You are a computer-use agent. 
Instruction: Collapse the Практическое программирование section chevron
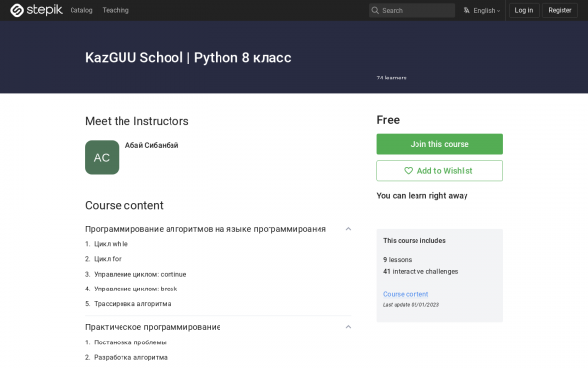pos(348,327)
